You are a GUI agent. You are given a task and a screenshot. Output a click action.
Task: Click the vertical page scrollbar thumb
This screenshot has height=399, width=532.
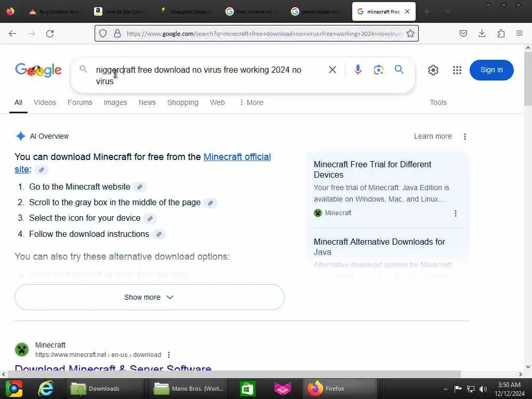[528, 79]
